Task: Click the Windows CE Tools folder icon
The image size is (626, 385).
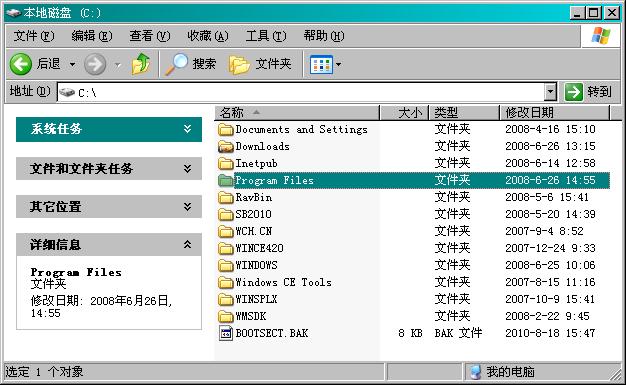Action: (x=226, y=282)
